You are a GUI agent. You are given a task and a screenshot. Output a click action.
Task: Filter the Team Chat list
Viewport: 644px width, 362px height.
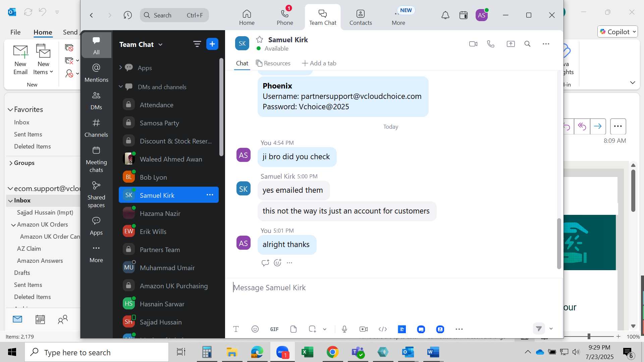click(197, 44)
